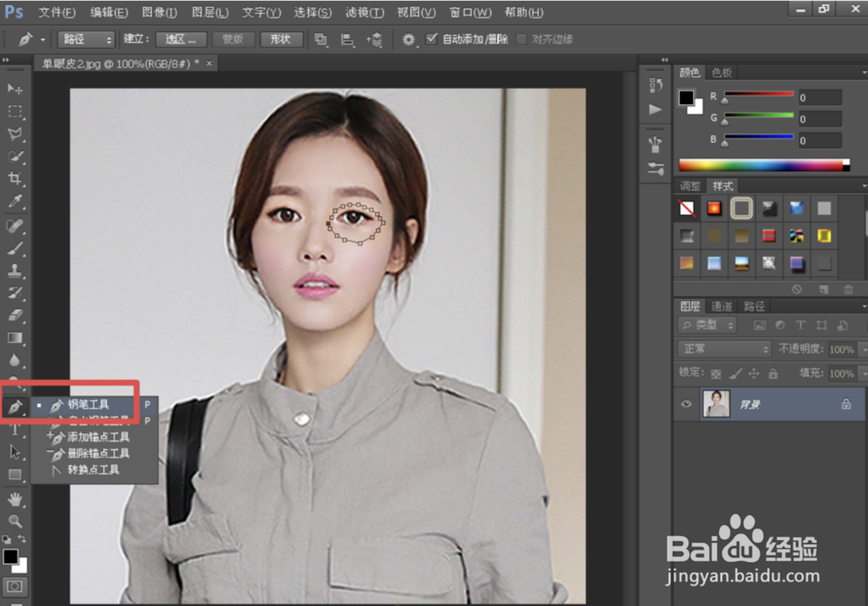Screen dimensions: 868x606
Task: Click the foreground color swatch in Color panel
Action: [x=687, y=97]
